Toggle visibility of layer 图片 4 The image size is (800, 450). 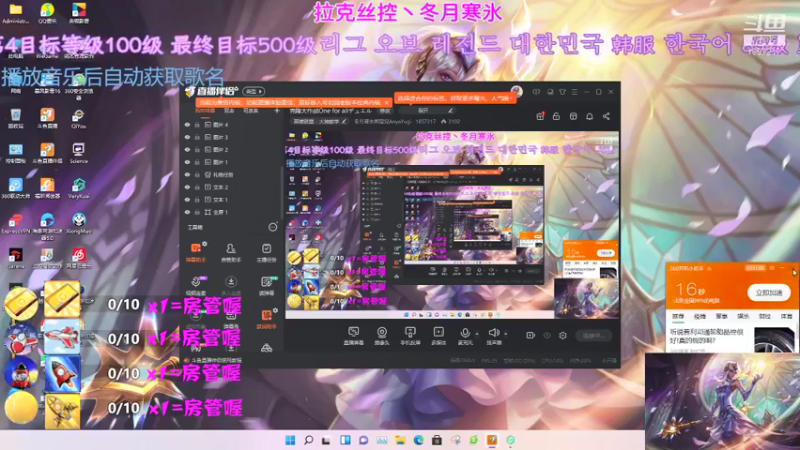click(x=187, y=124)
